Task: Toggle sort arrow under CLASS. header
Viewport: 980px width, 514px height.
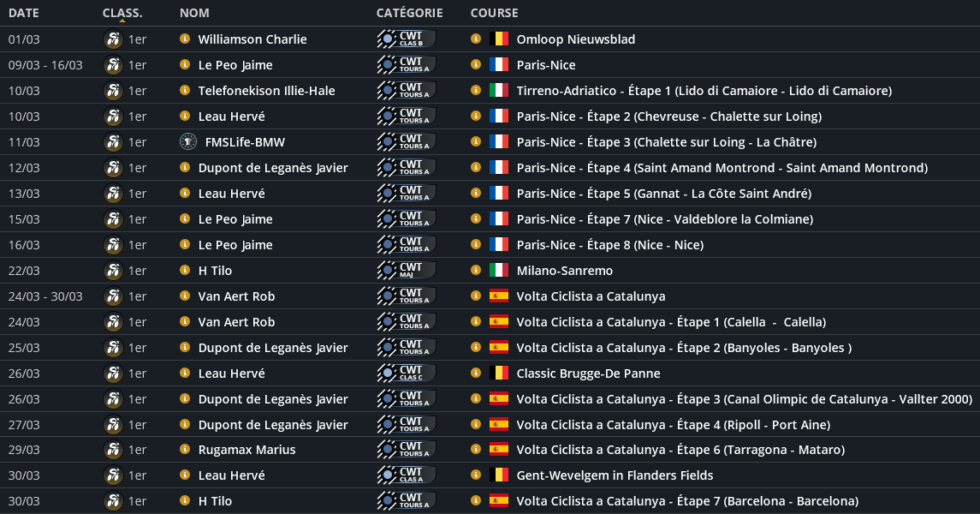Action: (122, 20)
